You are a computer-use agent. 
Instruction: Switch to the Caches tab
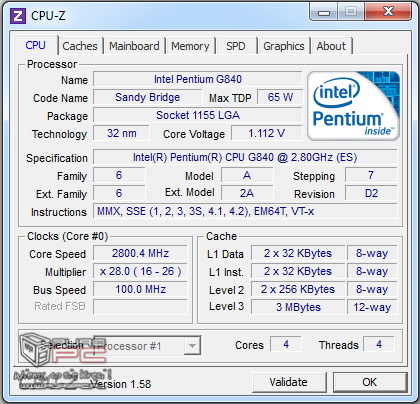[80, 46]
